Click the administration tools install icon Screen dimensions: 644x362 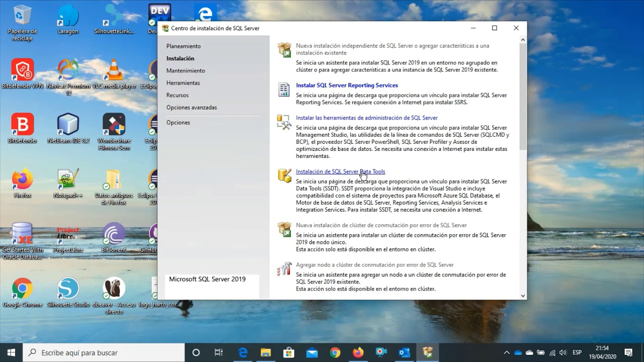click(x=284, y=122)
